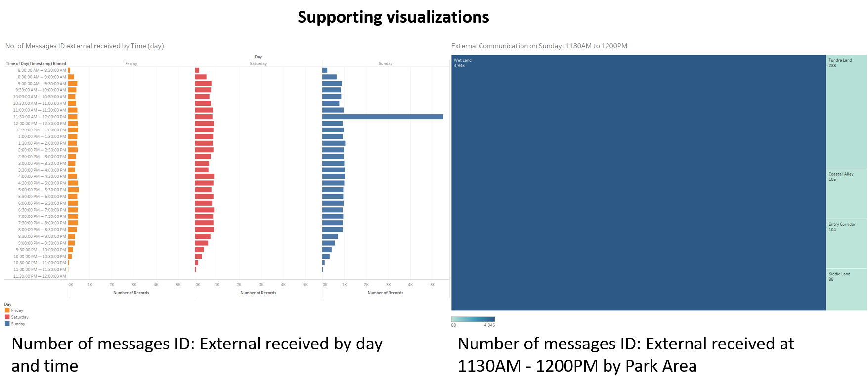Select the Tundra Land 238 treemap tile
Image resolution: width=868 pixels, height=388 pixels.
(x=846, y=112)
